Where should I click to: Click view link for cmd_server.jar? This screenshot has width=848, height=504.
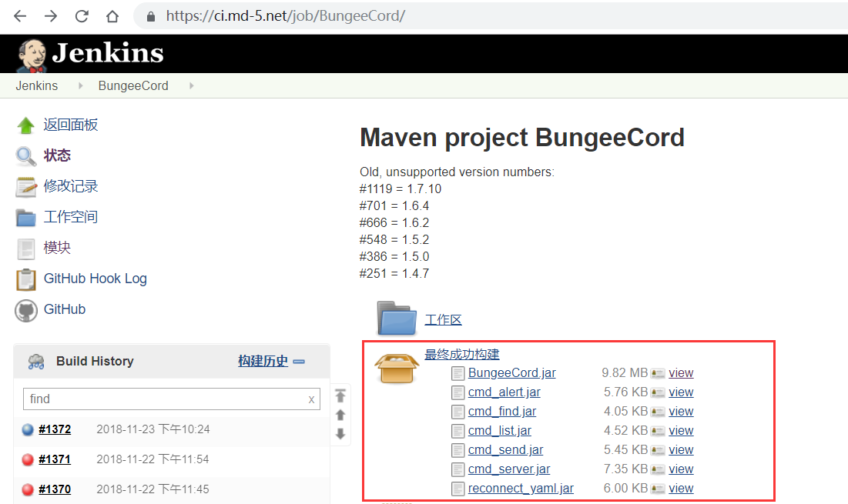[x=681, y=469]
